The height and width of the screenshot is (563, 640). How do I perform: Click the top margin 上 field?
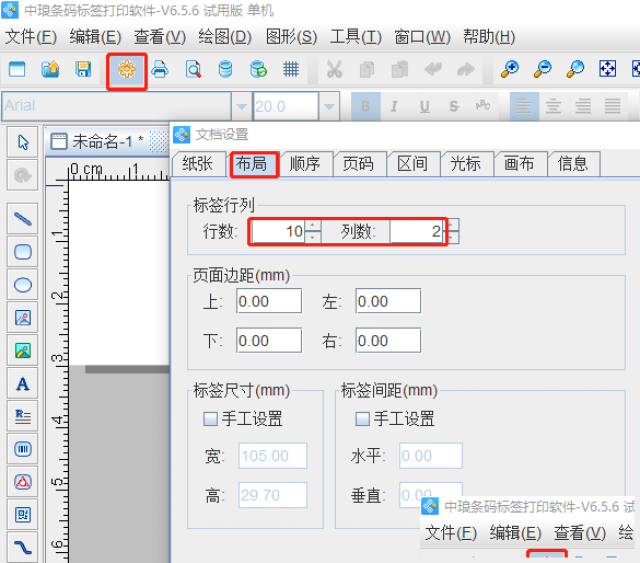click(269, 301)
